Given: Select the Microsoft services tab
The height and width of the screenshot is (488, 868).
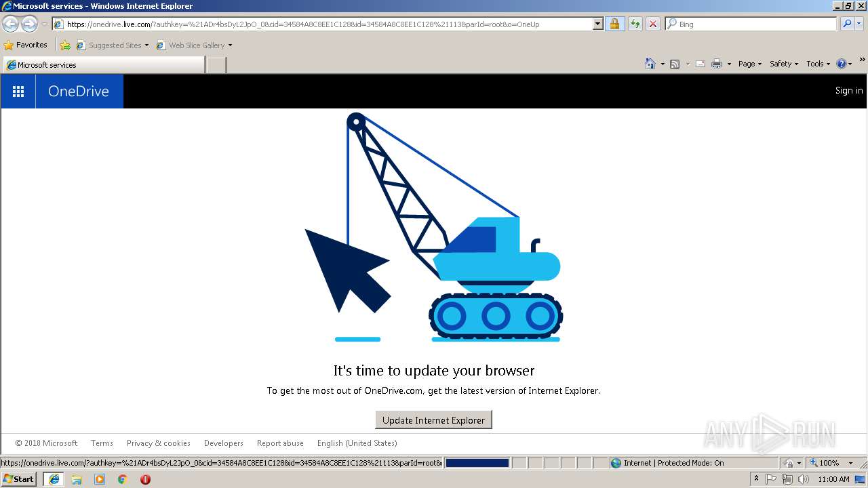Looking at the screenshot, I should (103, 65).
